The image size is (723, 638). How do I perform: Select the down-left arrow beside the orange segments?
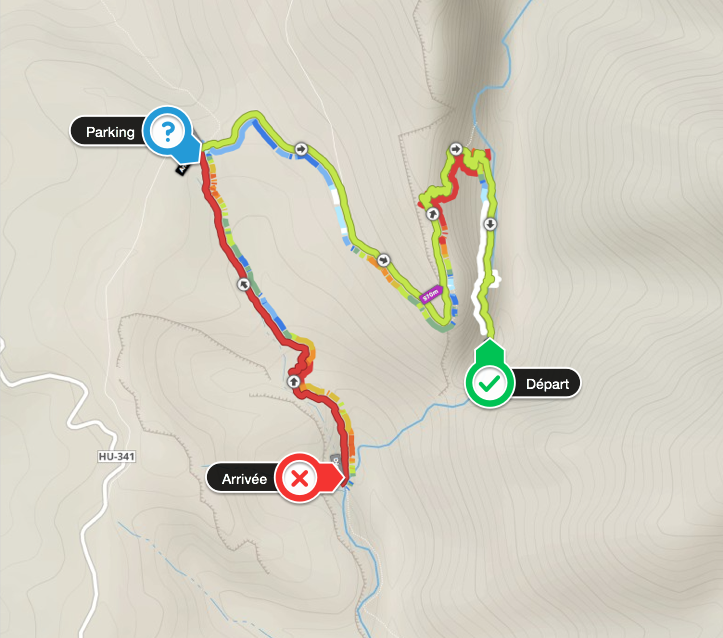(x=384, y=260)
